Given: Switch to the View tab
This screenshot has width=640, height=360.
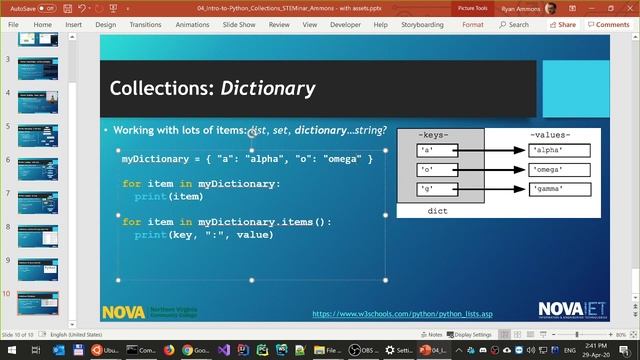Looking at the screenshot, I should pyautogui.click(x=310, y=24).
